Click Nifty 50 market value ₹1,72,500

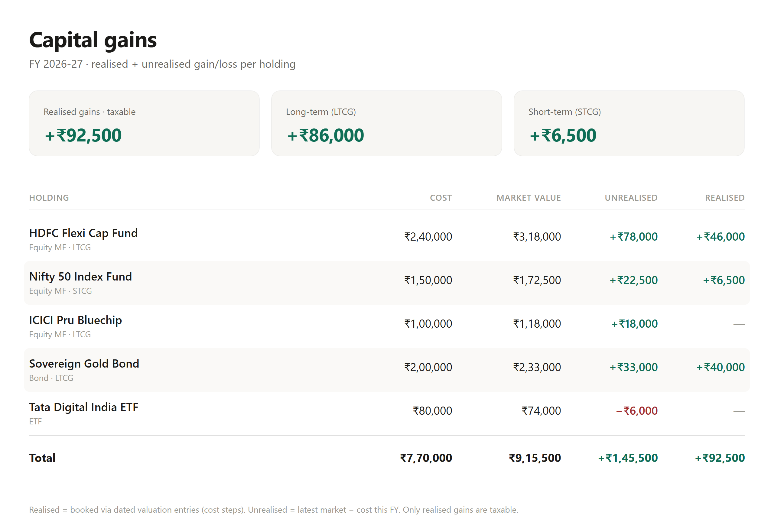pyautogui.click(x=537, y=280)
